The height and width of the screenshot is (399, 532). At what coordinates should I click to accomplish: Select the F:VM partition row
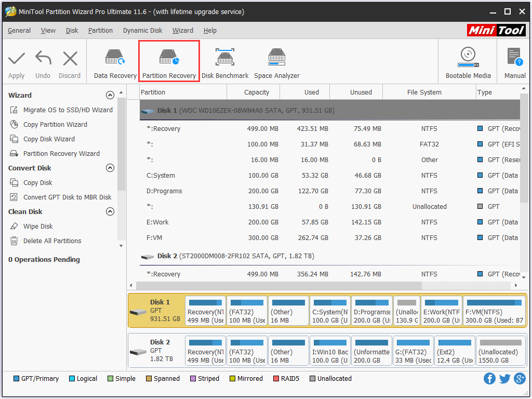click(x=330, y=238)
